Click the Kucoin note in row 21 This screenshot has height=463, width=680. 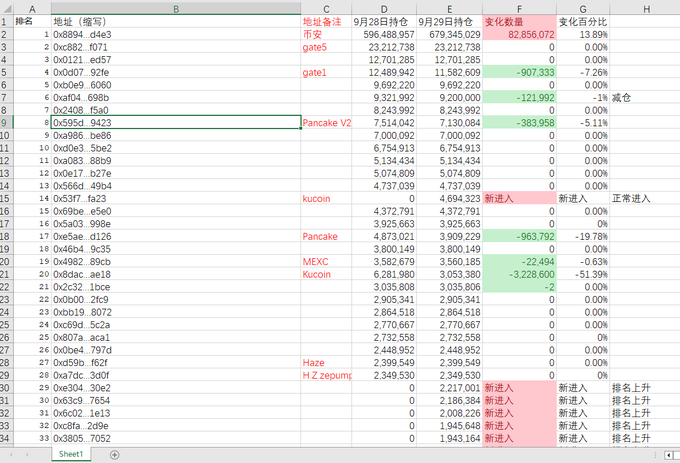tap(326, 274)
